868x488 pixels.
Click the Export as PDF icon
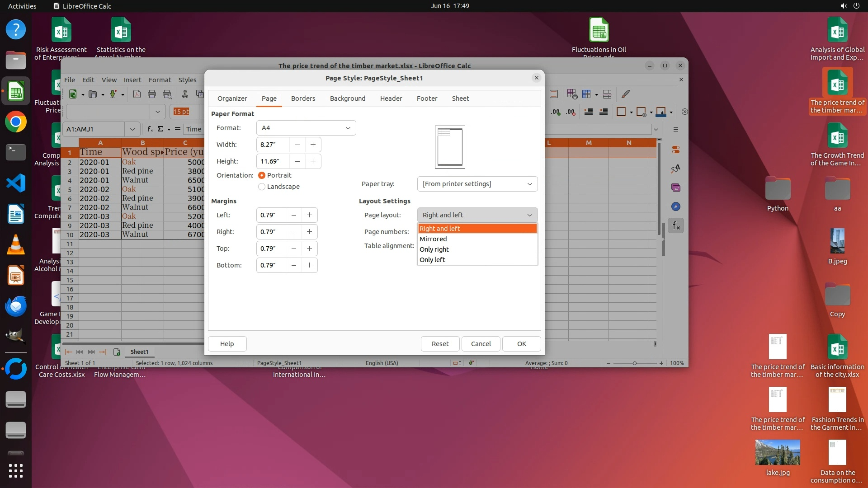tap(137, 94)
